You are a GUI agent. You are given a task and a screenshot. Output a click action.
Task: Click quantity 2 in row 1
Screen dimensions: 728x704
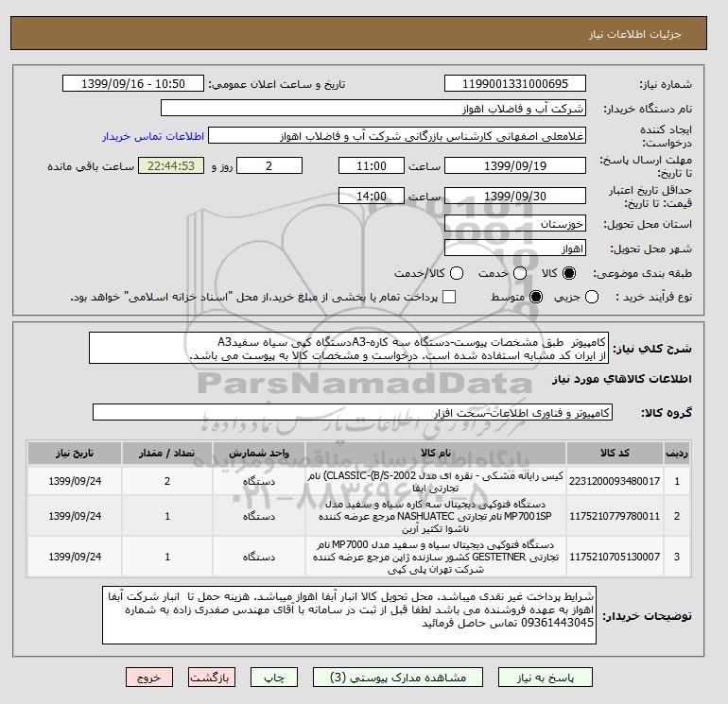167,481
